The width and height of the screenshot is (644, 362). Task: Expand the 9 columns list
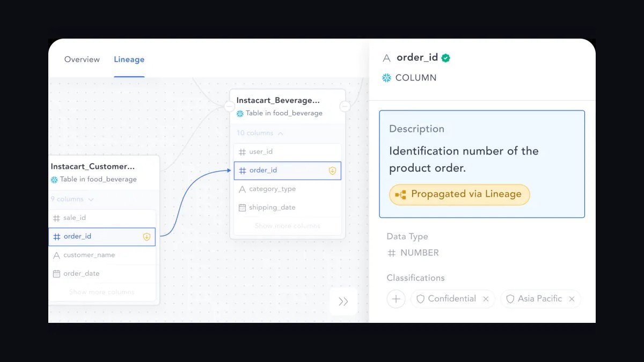[x=72, y=199]
